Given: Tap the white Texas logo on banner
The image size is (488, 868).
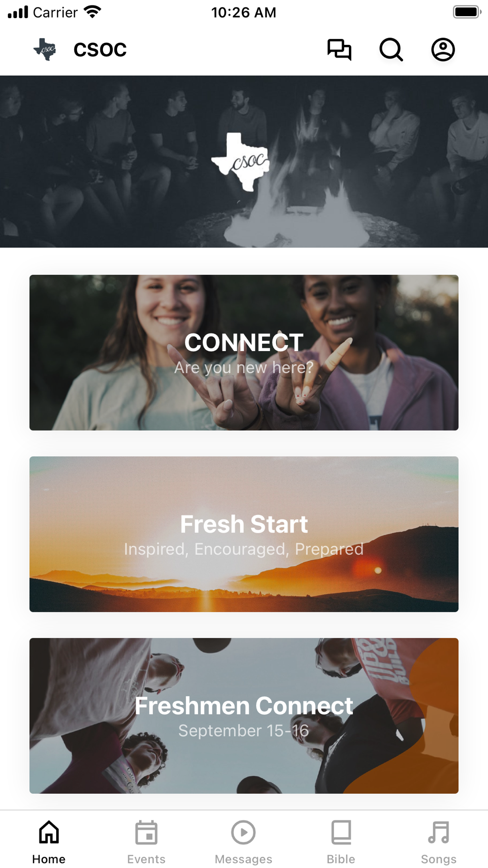Looking at the screenshot, I should (241, 162).
